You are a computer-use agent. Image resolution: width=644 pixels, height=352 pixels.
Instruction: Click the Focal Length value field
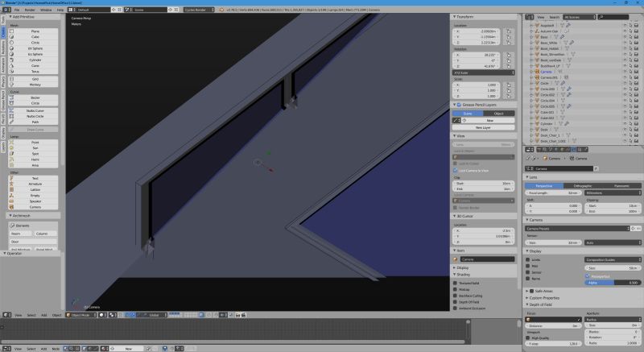click(553, 193)
